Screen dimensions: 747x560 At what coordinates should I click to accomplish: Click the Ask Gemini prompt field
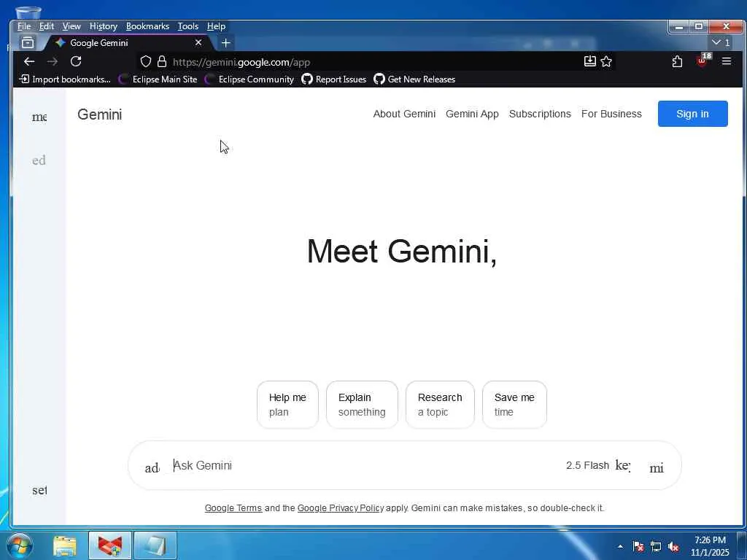coord(365,465)
